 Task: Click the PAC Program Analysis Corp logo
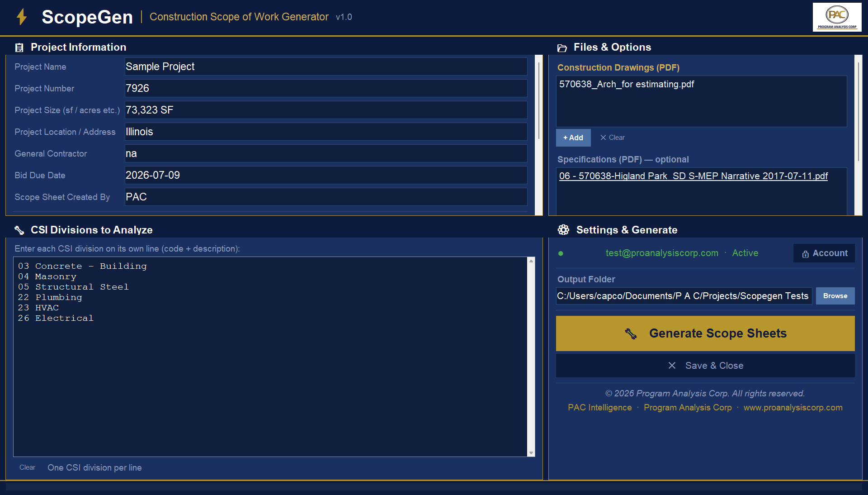837,17
